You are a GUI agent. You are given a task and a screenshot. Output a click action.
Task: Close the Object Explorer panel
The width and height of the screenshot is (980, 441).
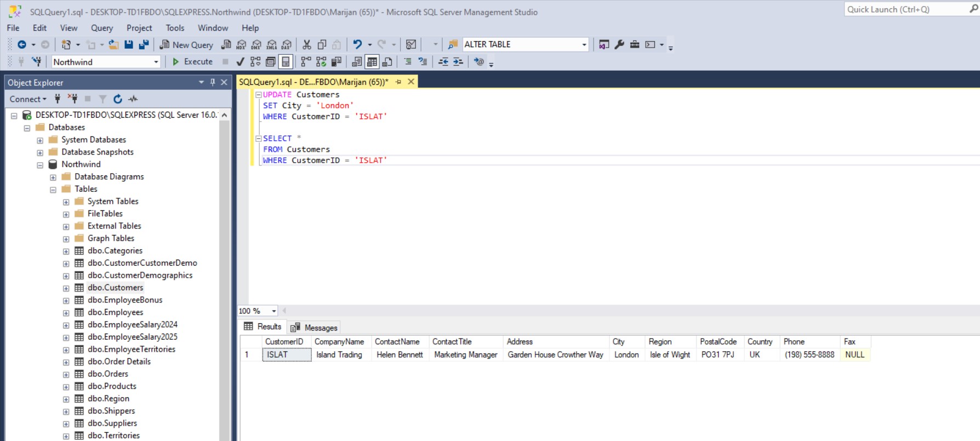224,82
